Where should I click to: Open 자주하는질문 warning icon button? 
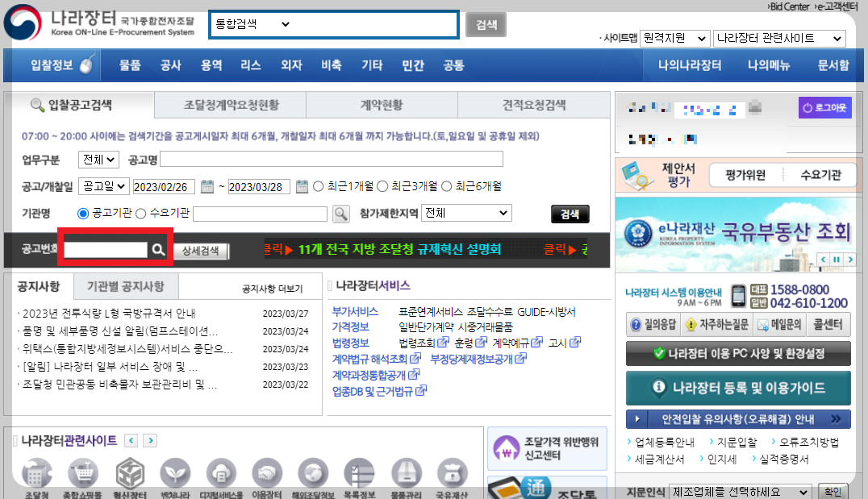tap(716, 325)
